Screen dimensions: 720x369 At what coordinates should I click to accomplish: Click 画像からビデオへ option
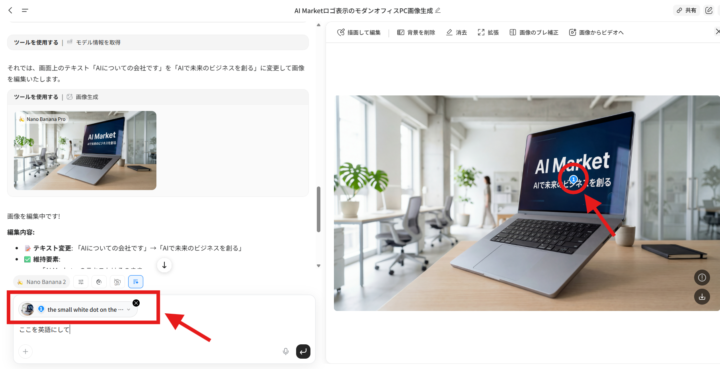[596, 32]
